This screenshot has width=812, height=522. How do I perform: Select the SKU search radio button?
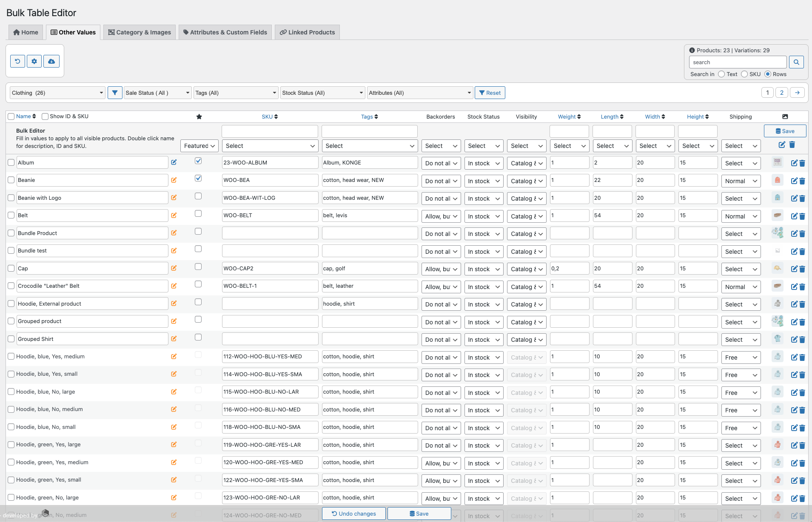tap(745, 74)
